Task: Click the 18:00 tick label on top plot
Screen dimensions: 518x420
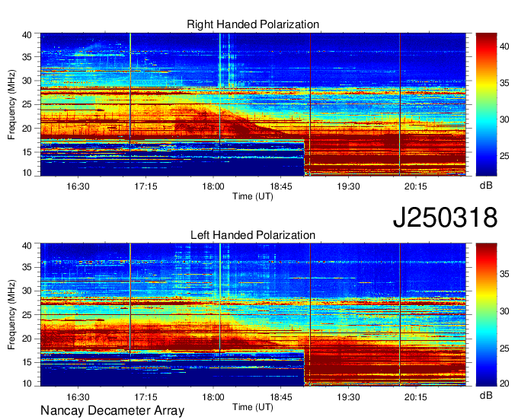Action: (x=213, y=186)
